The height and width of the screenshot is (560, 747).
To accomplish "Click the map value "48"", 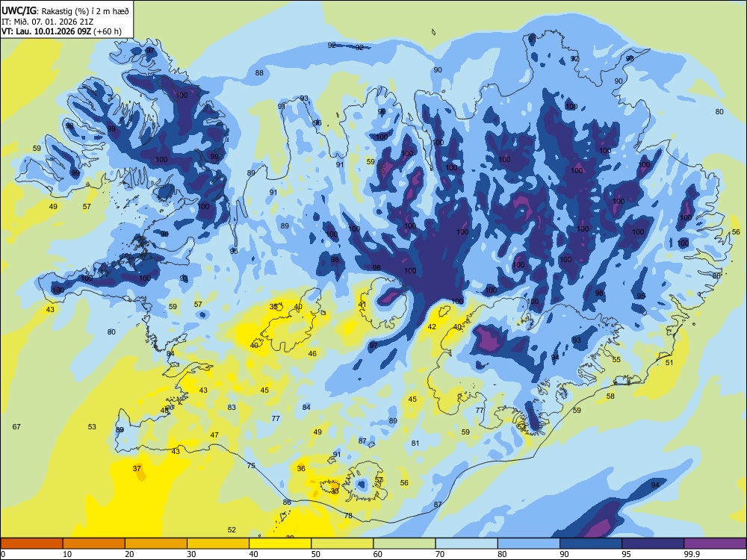I will [164, 411].
